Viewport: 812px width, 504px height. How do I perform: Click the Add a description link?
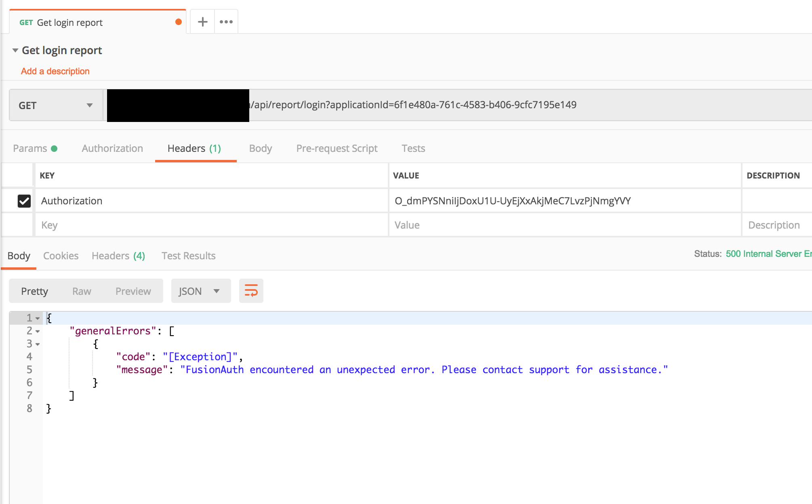click(x=55, y=71)
